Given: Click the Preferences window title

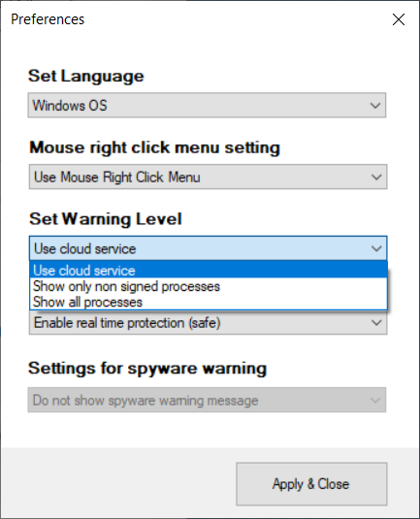Looking at the screenshot, I should (x=48, y=19).
